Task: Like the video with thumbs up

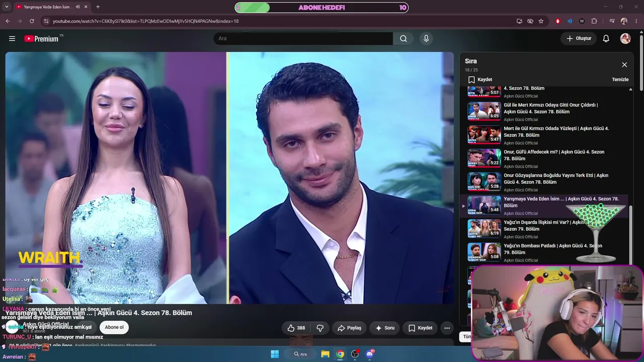Action: point(296,328)
